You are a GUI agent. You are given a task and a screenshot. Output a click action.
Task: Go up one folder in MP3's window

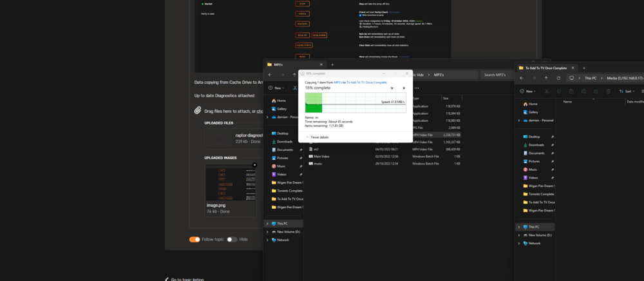pyautogui.click(x=294, y=75)
